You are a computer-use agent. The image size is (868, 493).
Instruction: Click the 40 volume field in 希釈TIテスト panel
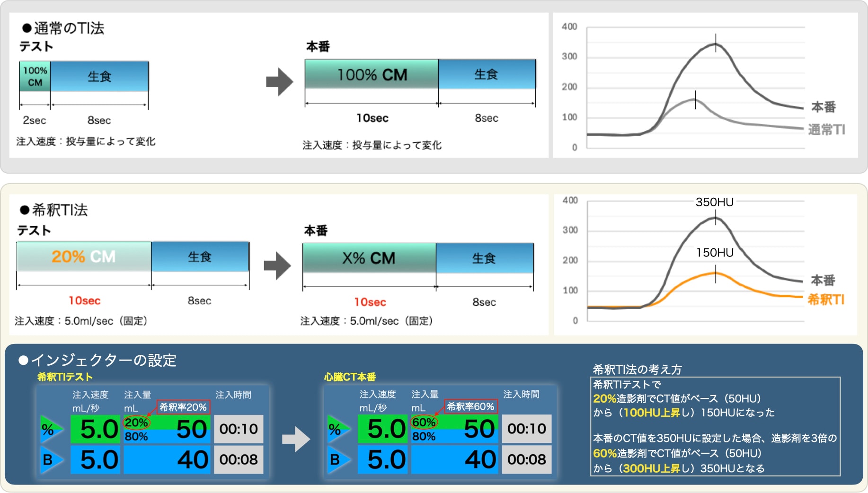pos(167,459)
